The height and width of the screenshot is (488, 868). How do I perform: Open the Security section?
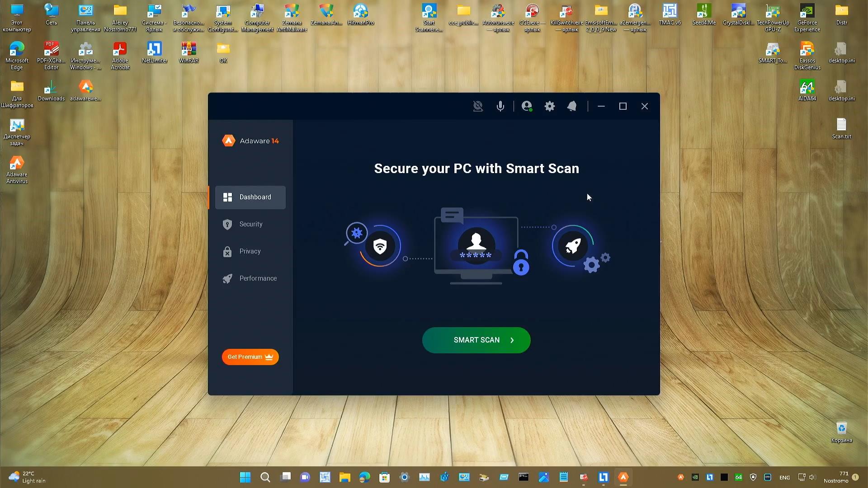(x=250, y=225)
